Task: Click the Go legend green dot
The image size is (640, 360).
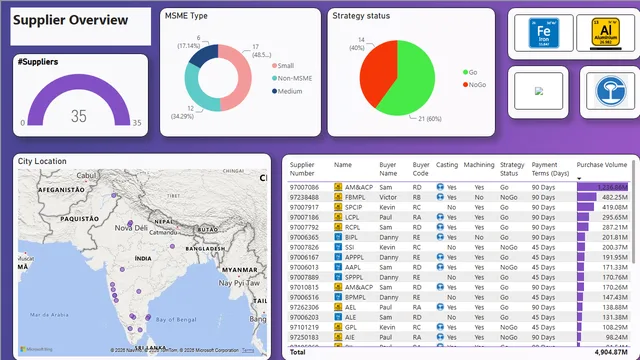Action: tap(465, 72)
